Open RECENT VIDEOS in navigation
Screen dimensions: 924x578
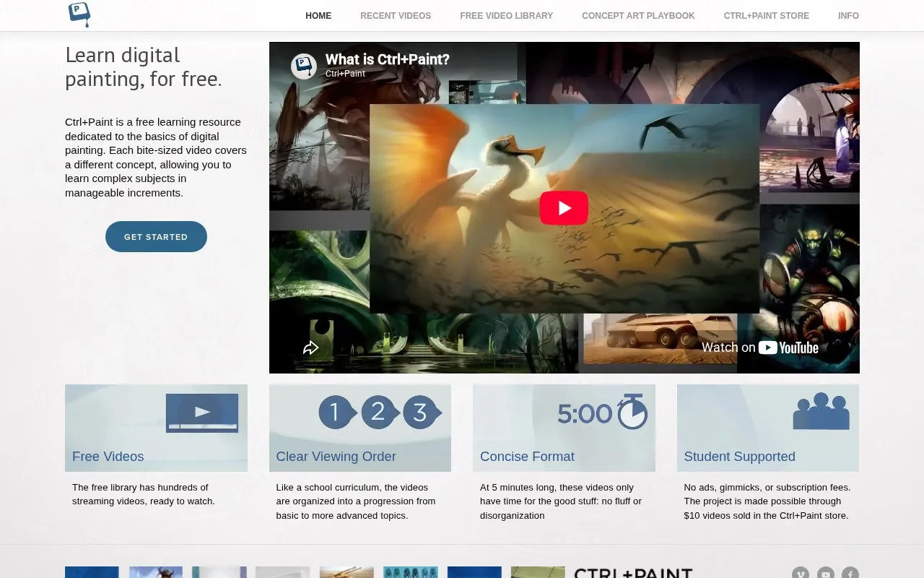click(396, 16)
